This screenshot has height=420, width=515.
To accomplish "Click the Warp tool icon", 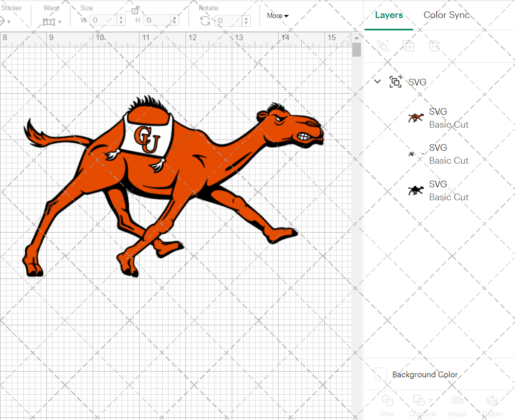I will tap(50, 21).
